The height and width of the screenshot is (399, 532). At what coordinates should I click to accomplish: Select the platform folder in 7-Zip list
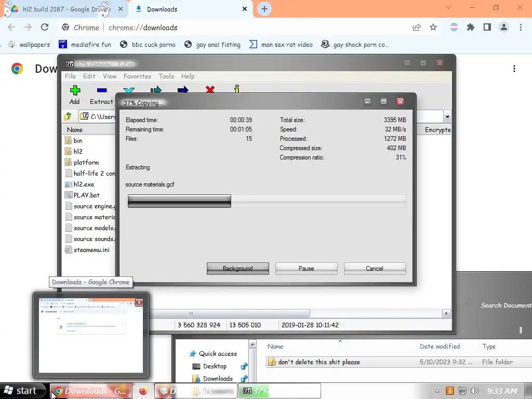tap(82, 162)
